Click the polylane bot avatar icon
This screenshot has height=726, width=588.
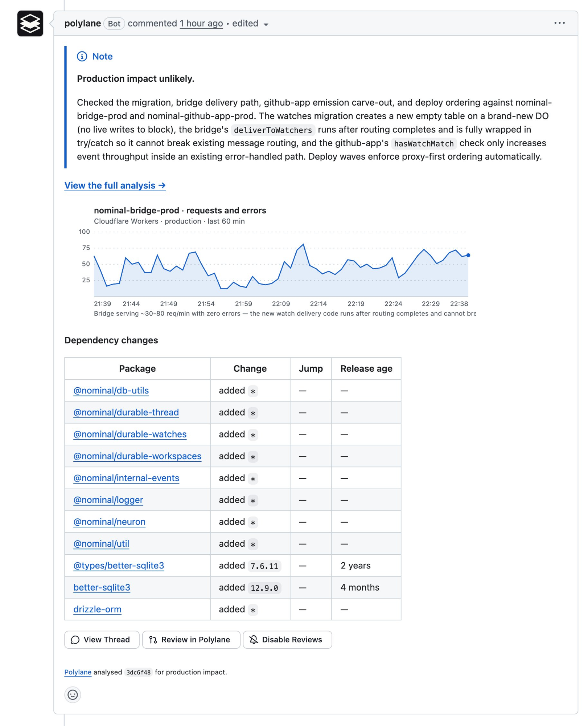pos(30,24)
